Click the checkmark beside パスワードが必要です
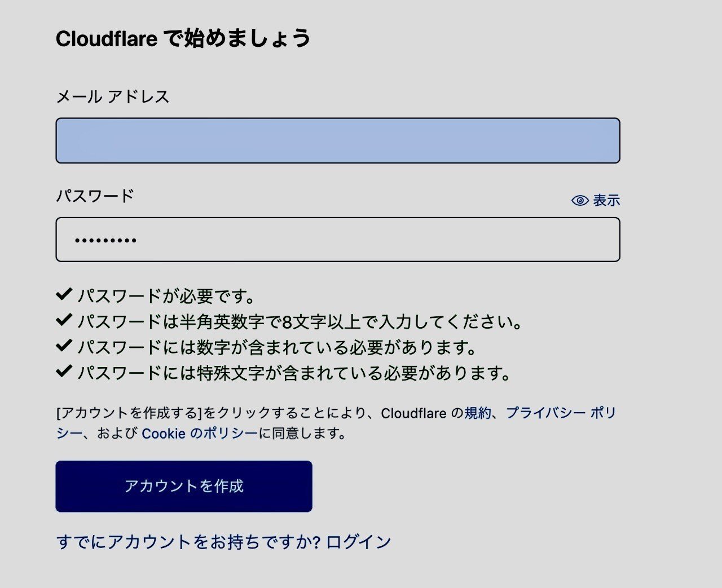722x588 pixels. pos(64,294)
